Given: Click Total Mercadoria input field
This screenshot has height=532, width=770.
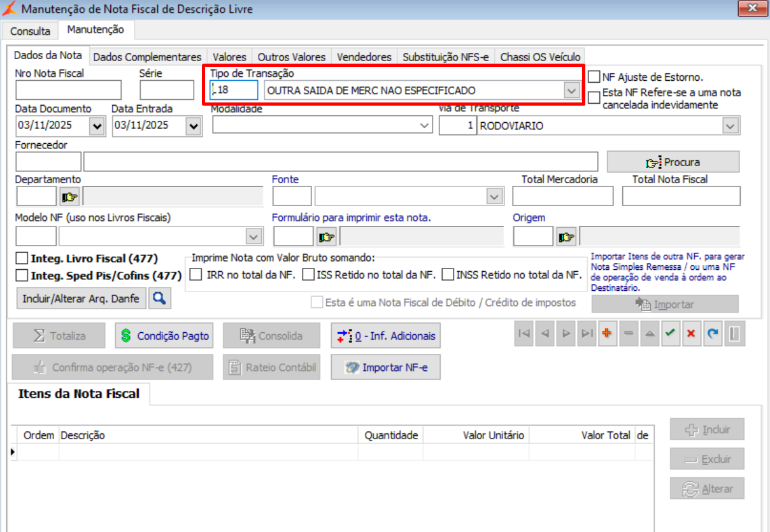Looking at the screenshot, I should point(563,197).
